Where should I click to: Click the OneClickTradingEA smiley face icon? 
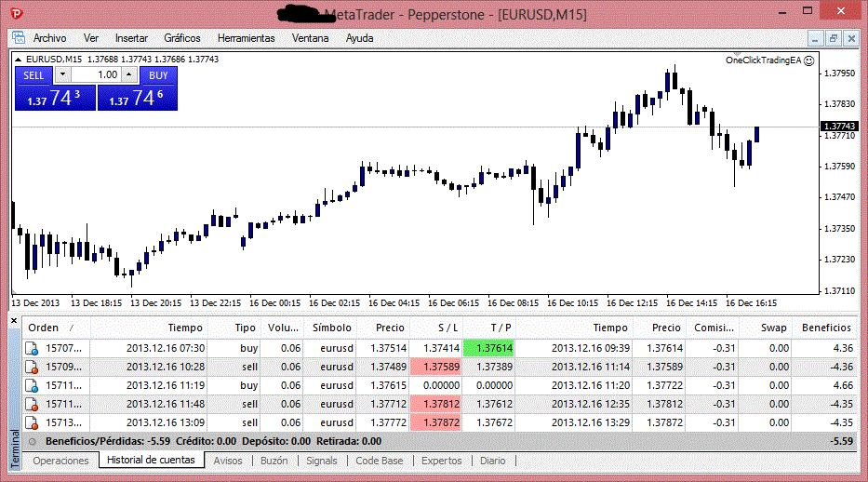(x=809, y=60)
